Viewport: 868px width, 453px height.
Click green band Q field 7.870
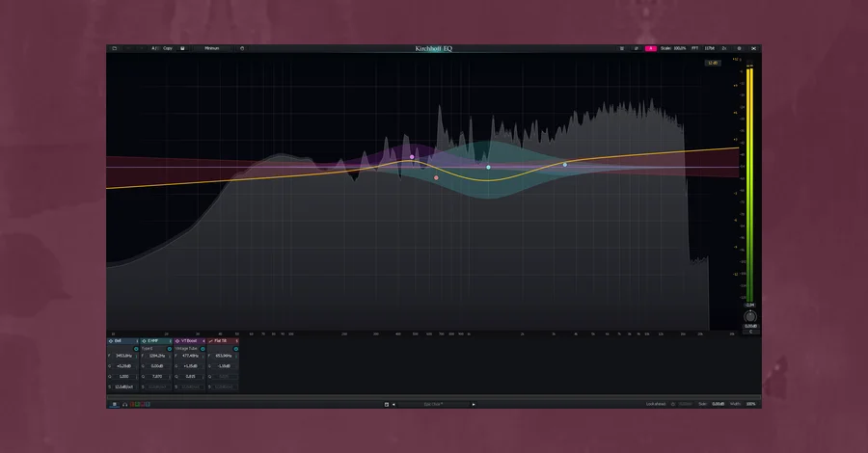(157, 377)
